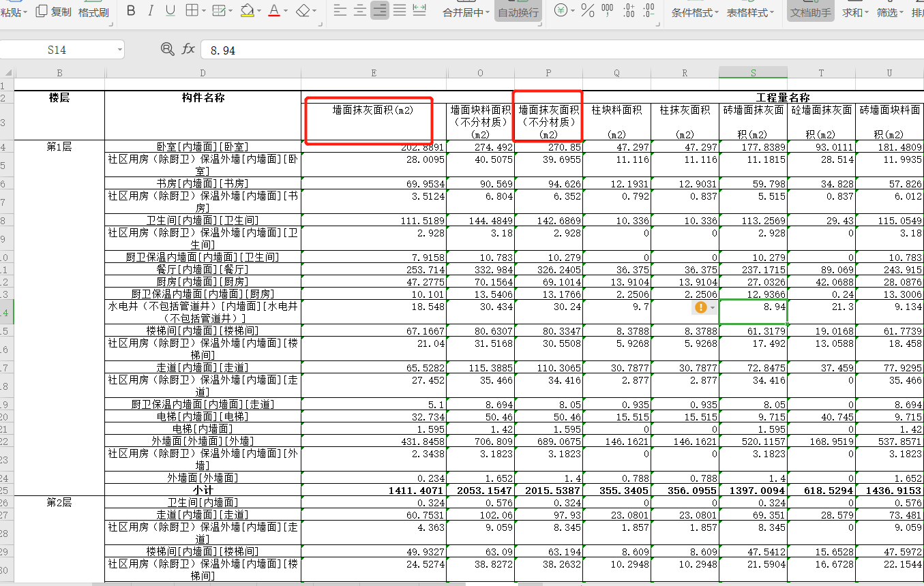Toggle italic formatting

[x=150, y=11]
